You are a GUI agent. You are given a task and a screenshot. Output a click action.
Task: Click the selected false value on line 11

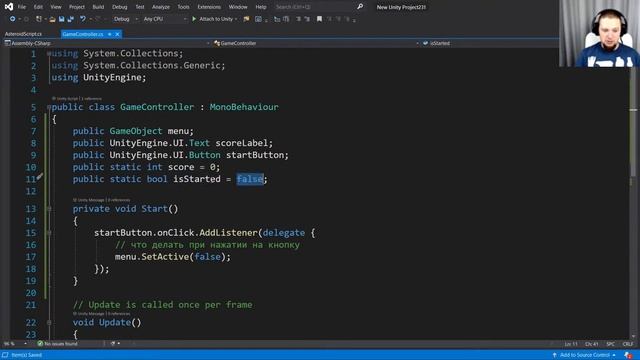[x=250, y=179]
